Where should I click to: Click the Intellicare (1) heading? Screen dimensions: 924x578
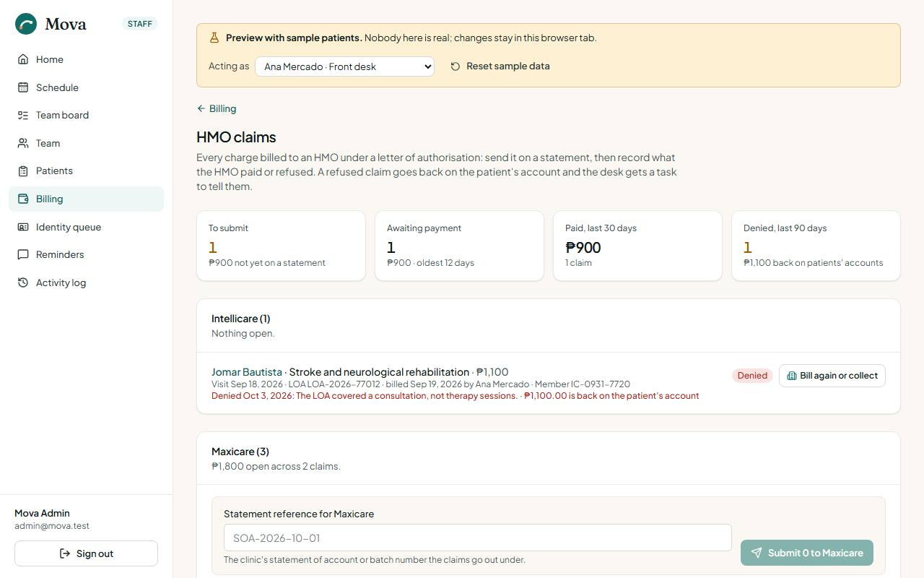(x=240, y=319)
